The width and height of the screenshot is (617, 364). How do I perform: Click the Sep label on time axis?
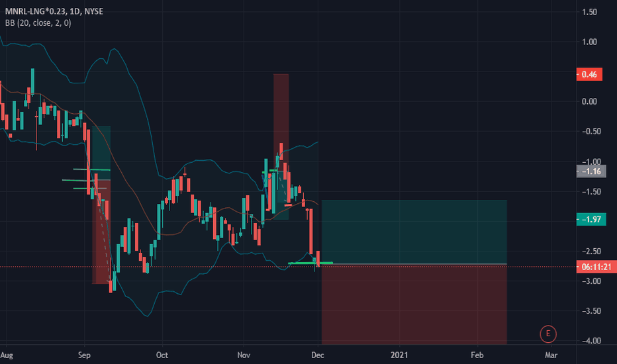(84, 355)
